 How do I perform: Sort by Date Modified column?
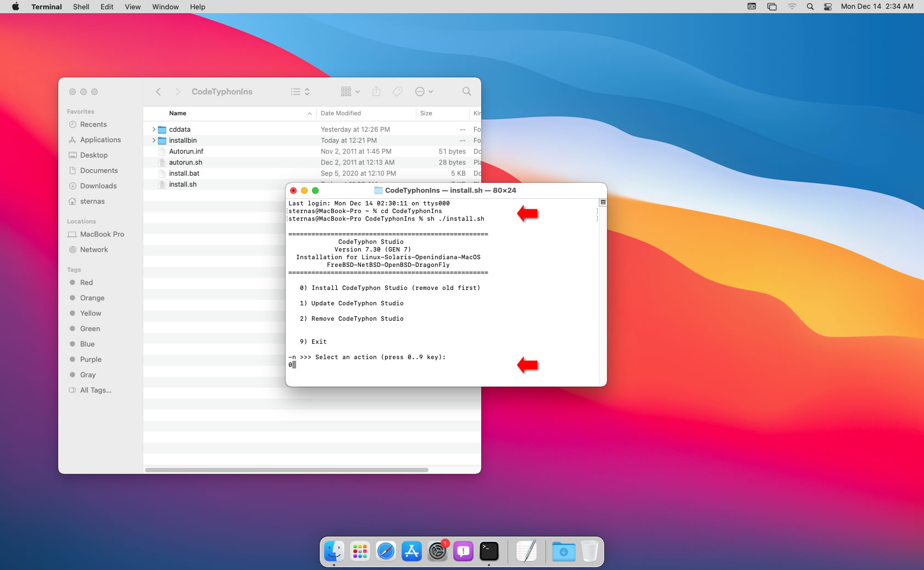(x=366, y=113)
